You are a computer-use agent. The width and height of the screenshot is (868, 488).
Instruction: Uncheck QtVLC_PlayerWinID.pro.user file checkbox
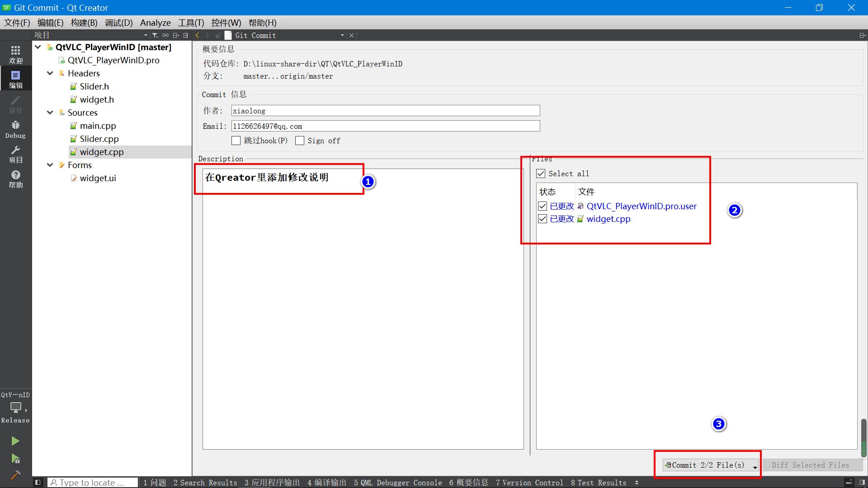click(x=542, y=206)
